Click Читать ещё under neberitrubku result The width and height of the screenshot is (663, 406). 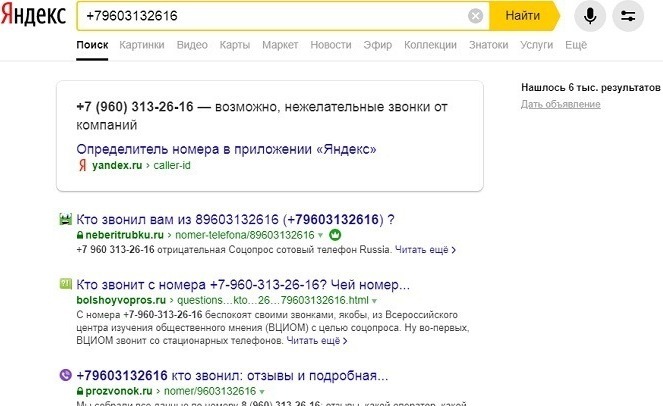425,250
